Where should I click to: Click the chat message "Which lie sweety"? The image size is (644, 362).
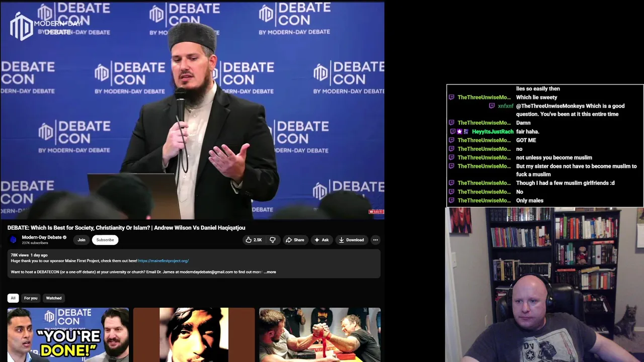tap(536, 98)
